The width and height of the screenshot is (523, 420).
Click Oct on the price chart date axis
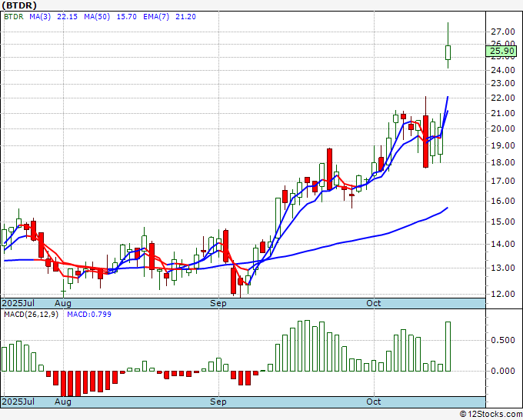(x=374, y=303)
